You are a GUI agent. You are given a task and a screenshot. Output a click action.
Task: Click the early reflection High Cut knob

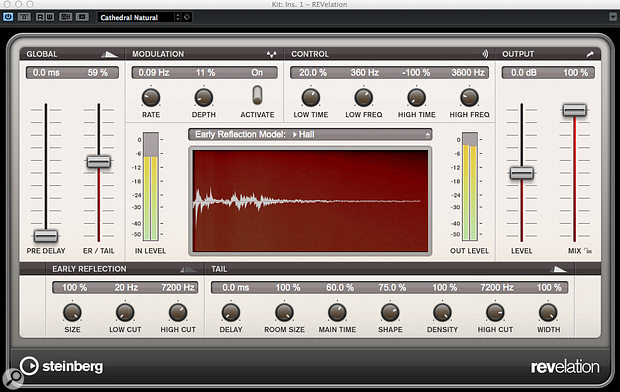click(x=178, y=312)
